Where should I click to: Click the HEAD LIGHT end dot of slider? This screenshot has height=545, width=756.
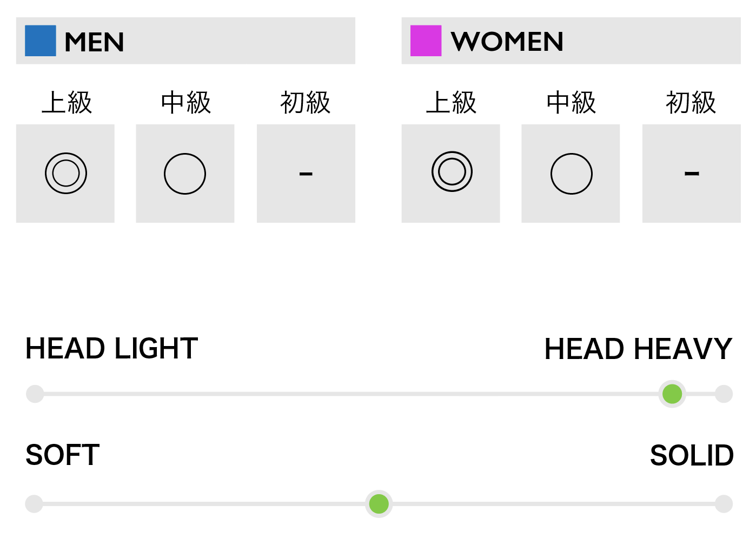pyautogui.click(x=35, y=394)
